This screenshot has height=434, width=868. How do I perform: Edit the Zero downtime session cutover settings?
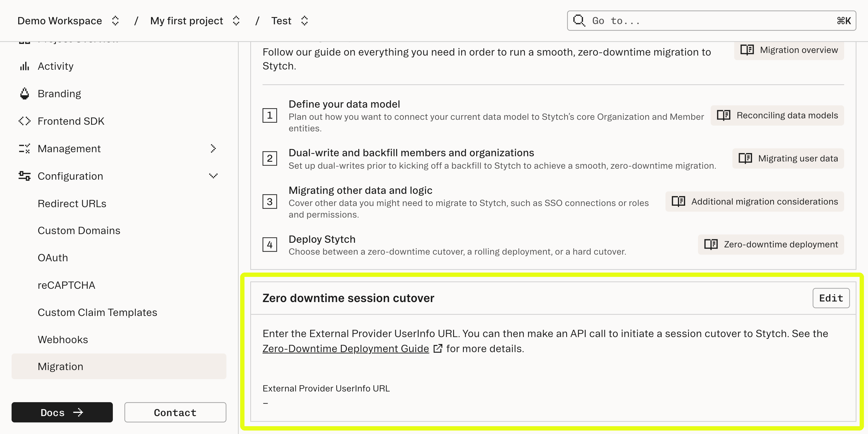click(831, 298)
